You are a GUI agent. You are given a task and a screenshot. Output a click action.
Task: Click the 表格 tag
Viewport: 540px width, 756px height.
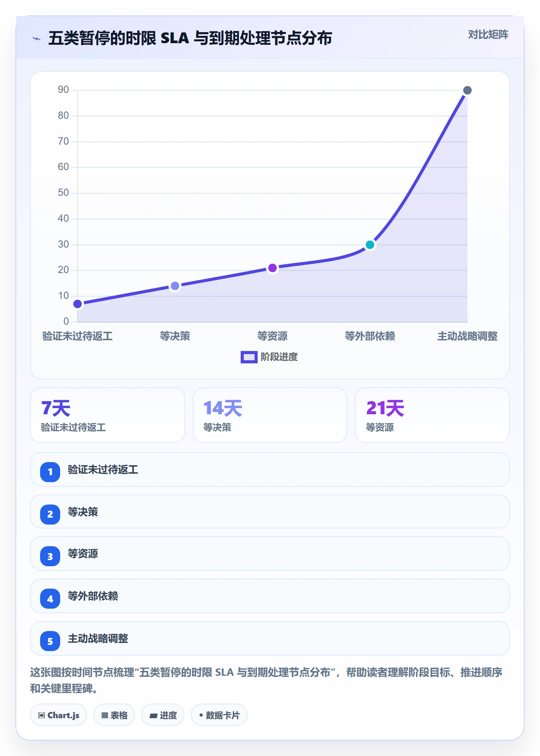pyautogui.click(x=114, y=715)
